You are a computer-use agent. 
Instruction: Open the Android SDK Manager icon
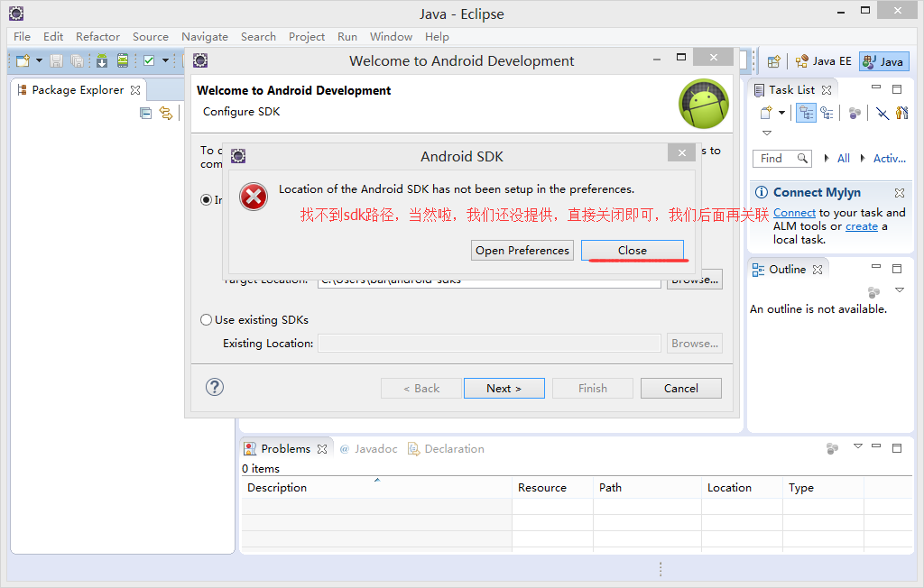pos(102,60)
